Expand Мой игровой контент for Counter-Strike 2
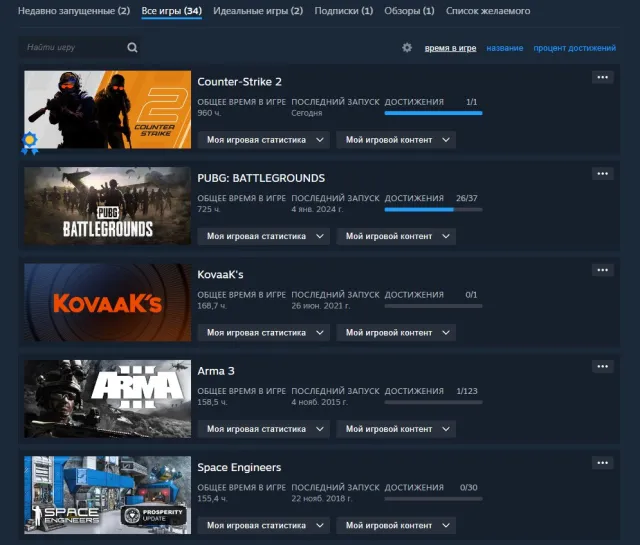 coord(396,140)
